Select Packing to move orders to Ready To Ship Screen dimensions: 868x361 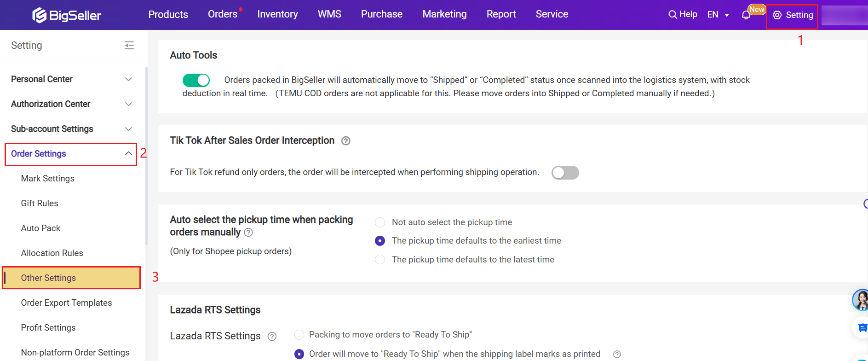(x=299, y=335)
